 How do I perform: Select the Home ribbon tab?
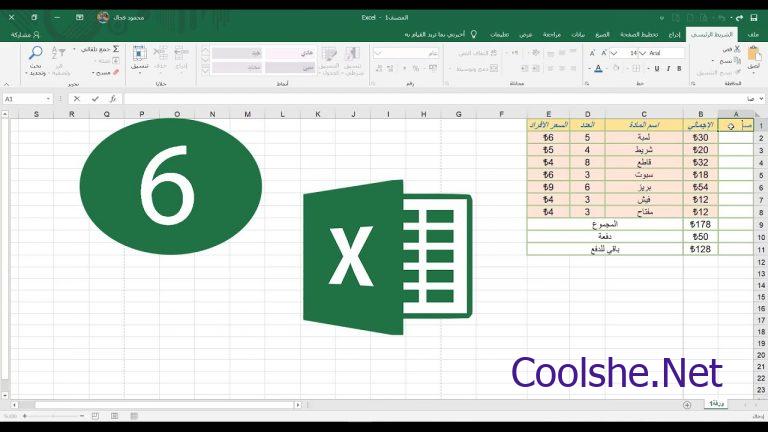[712, 35]
